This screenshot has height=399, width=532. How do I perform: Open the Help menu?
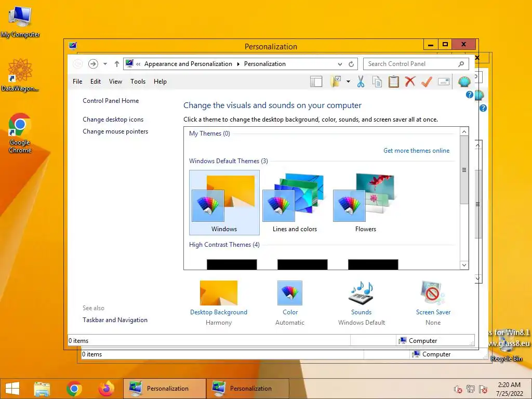tap(160, 82)
